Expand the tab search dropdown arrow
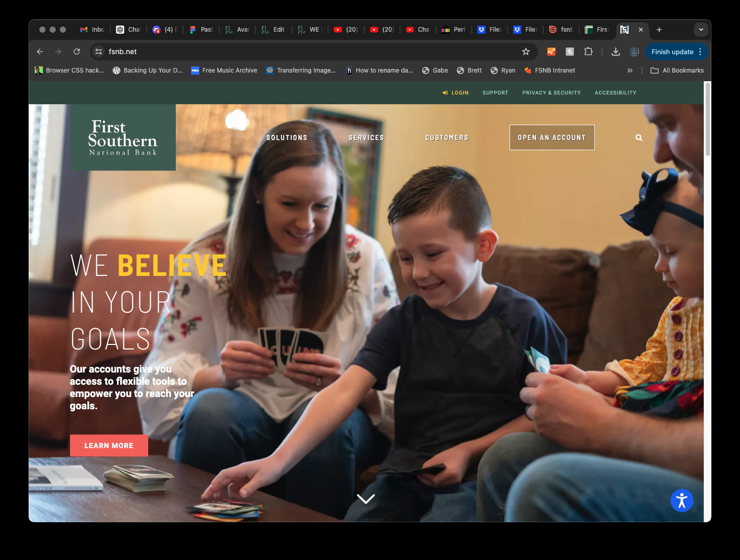 pyautogui.click(x=701, y=30)
